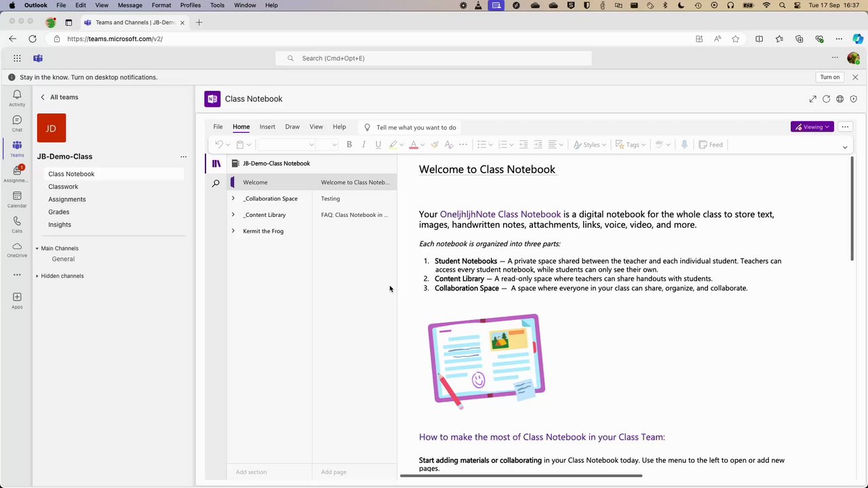The image size is (868, 488).
Task: Show more apps ellipsis in Teams sidebar
Action: point(17,274)
